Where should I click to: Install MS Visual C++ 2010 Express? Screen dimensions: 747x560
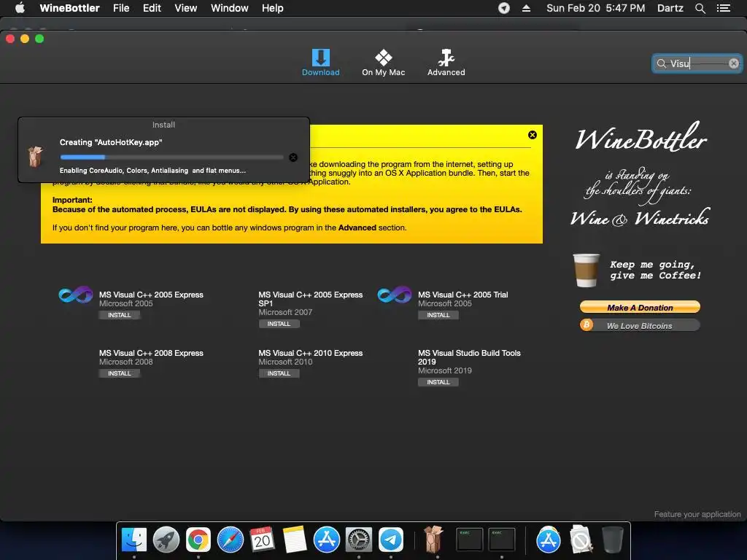click(x=279, y=373)
